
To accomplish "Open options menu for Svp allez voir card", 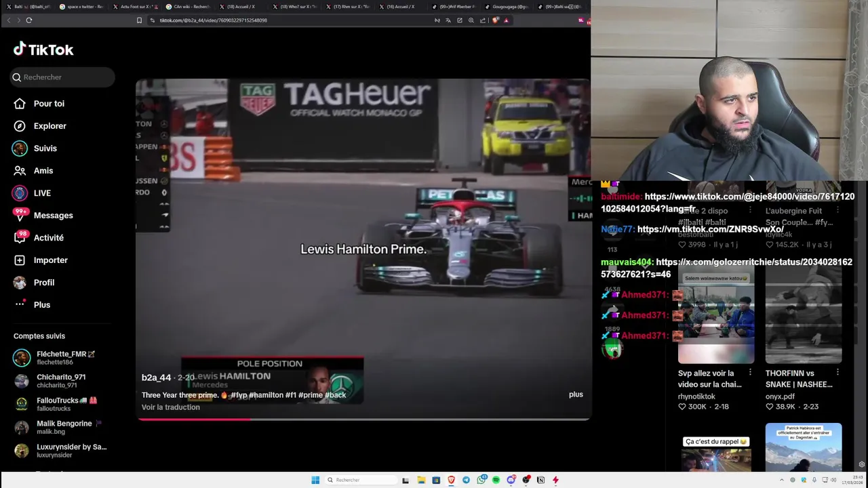I will pos(750,373).
